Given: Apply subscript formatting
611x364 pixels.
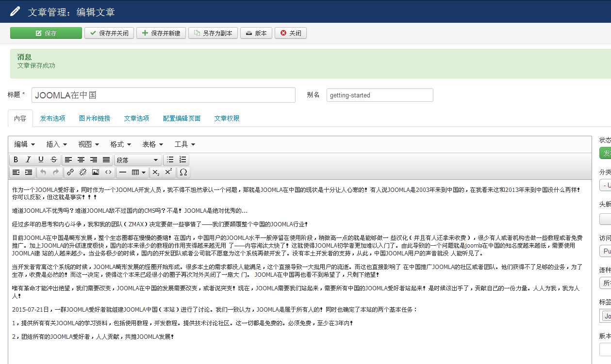Looking at the screenshot, I should [156, 172].
